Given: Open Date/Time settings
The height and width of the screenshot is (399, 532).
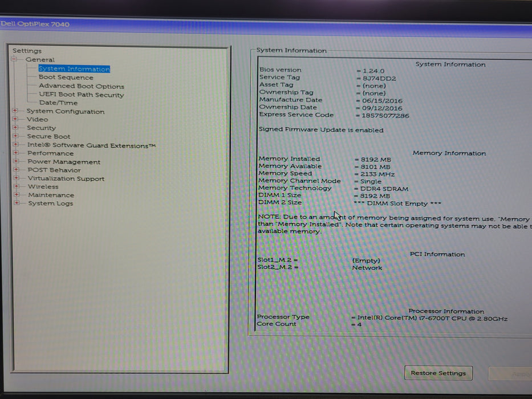Looking at the screenshot, I should [58, 103].
